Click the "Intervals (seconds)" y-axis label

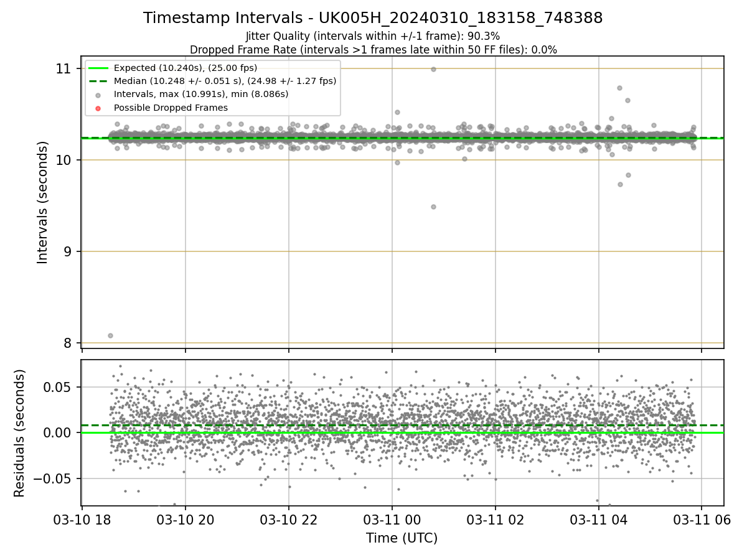click(43, 202)
